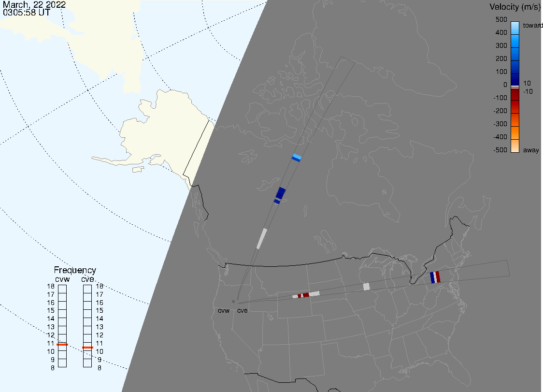The width and height of the screenshot is (543, 392).
Task: Click the 8 label right of cve bar
Action: tap(100, 368)
